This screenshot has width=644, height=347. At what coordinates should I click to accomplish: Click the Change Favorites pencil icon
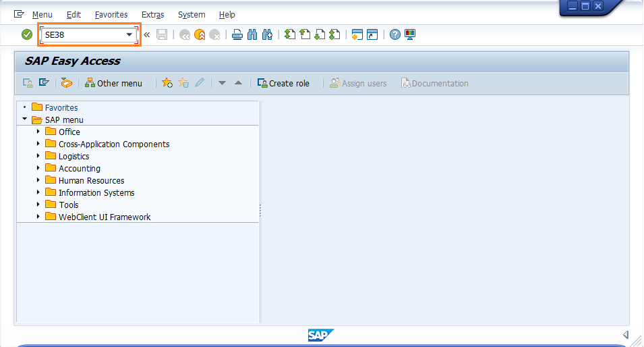click(x=200, y=82)
